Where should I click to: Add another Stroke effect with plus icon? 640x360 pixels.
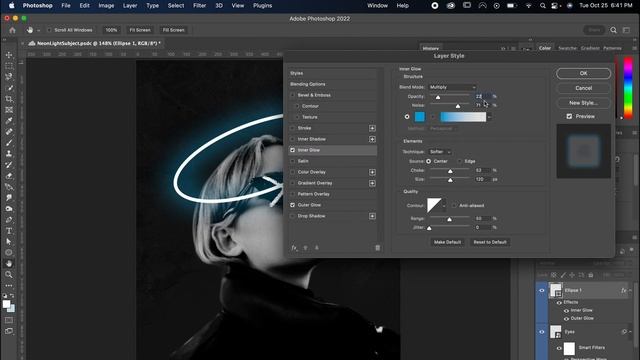tap(372, 128)
